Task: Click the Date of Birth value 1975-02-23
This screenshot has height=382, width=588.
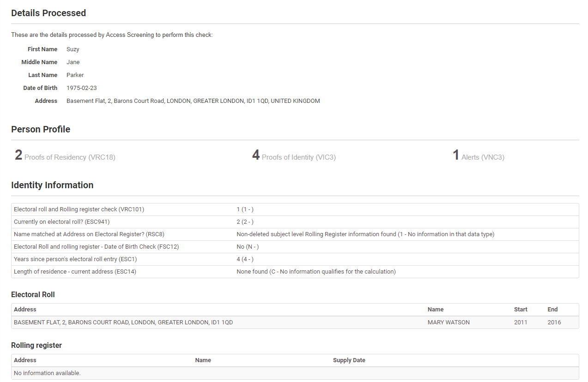Action: tap(82, 88)
